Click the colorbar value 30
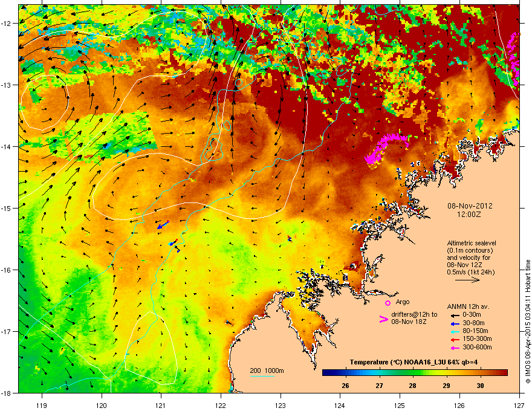The image size is (532, 411). (x=480, y=386)
